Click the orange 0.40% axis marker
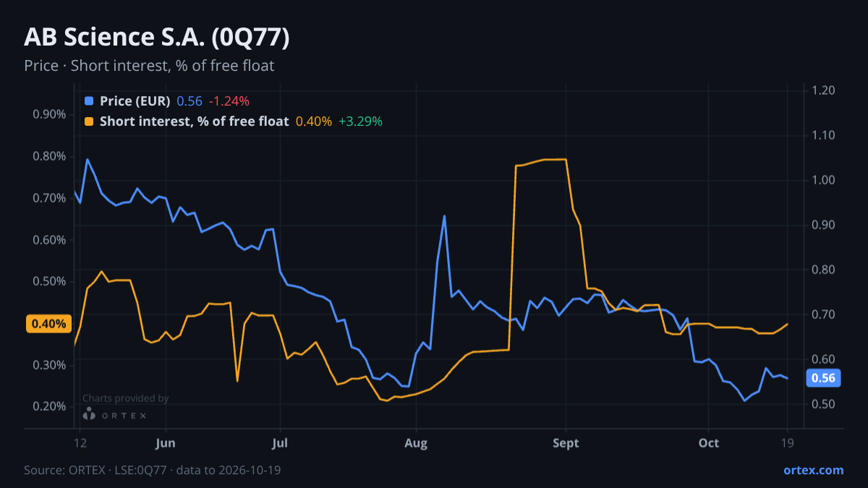This screenshot has height=488, width=868. [50, 324]
